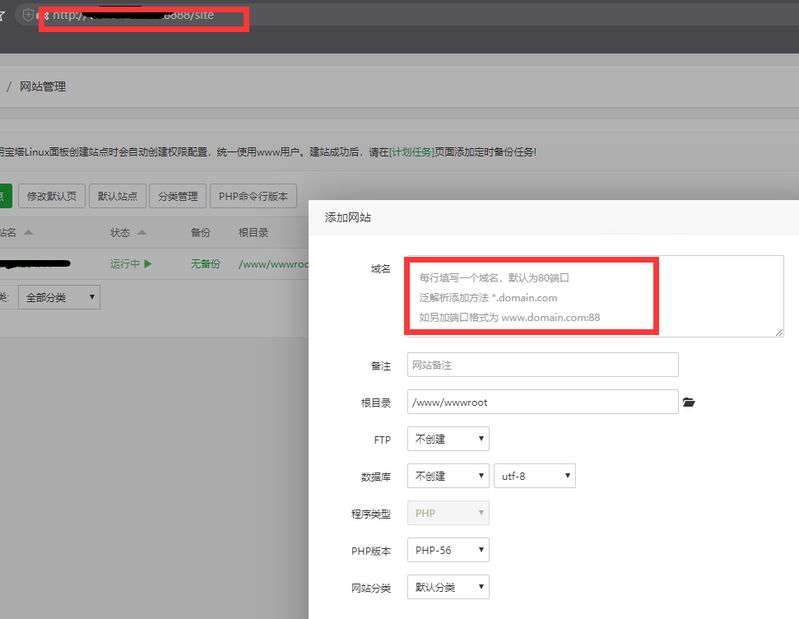The image size is (799, 619).
Task: Open the 网站分类 dropdown showing 默认分类
Action: (x=448, y=587)
